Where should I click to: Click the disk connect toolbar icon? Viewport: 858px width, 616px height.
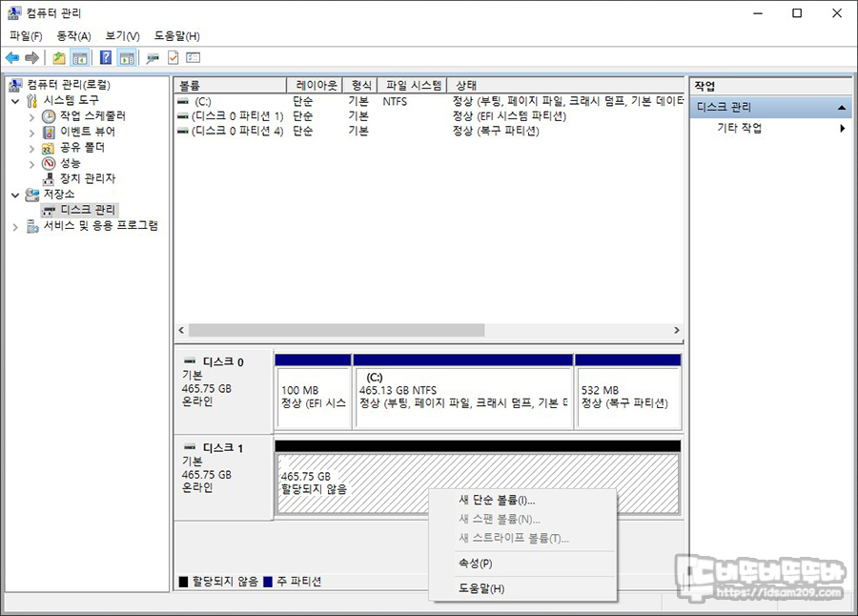pos(153,57)
